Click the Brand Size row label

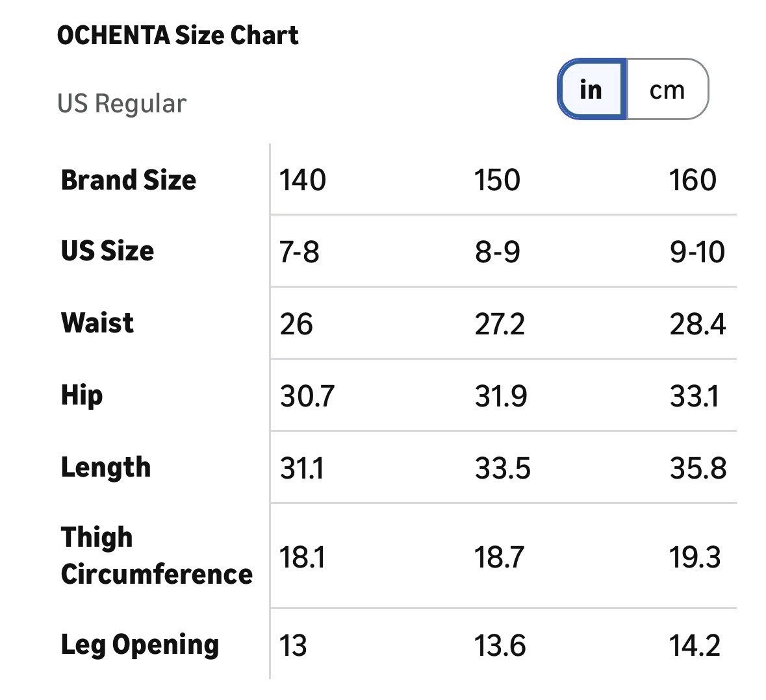128,180
